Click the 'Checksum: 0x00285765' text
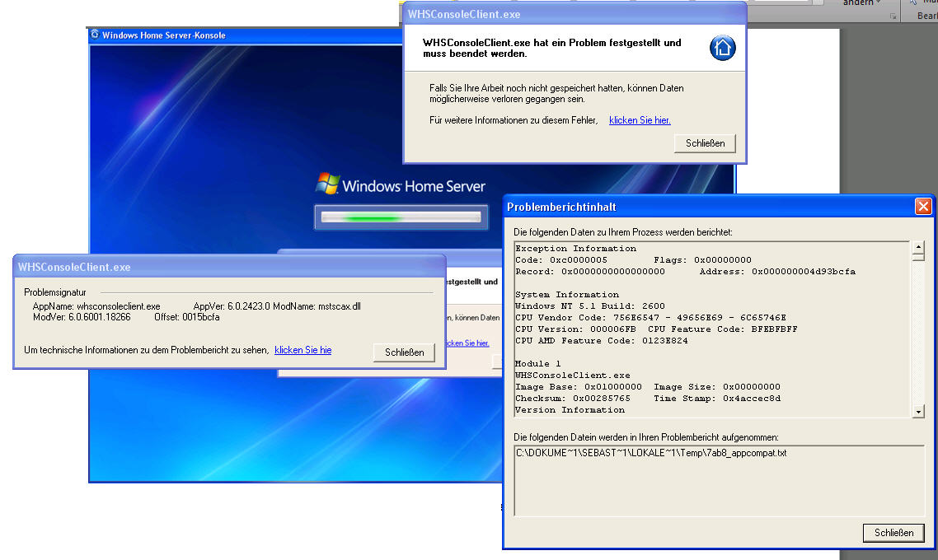Screen dimensions: 938x560 (573, 398)
